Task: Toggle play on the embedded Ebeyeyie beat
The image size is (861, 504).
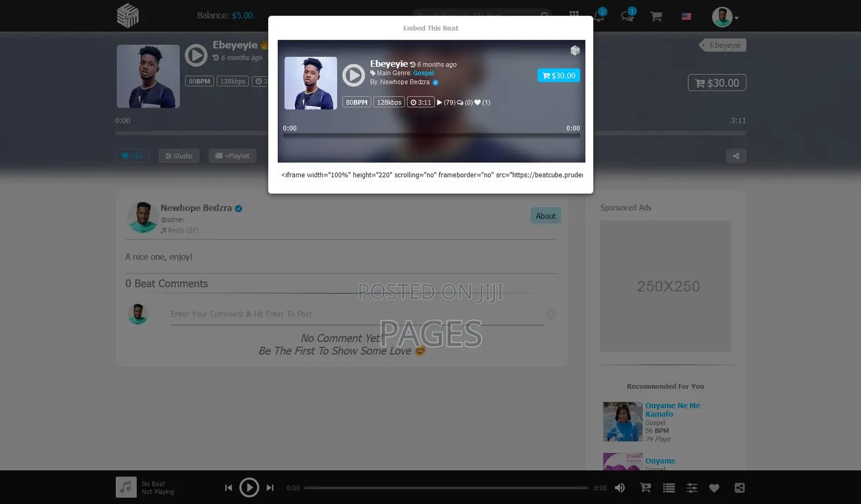Action: (354, 75)
